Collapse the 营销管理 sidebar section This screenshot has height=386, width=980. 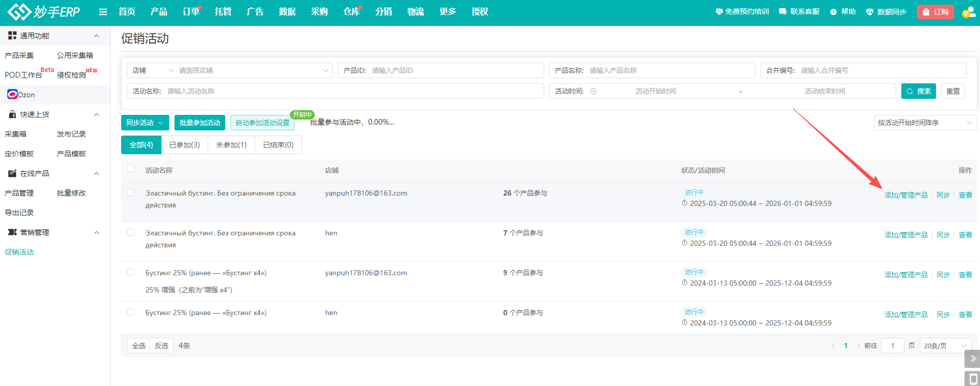(x=96, y=232)
